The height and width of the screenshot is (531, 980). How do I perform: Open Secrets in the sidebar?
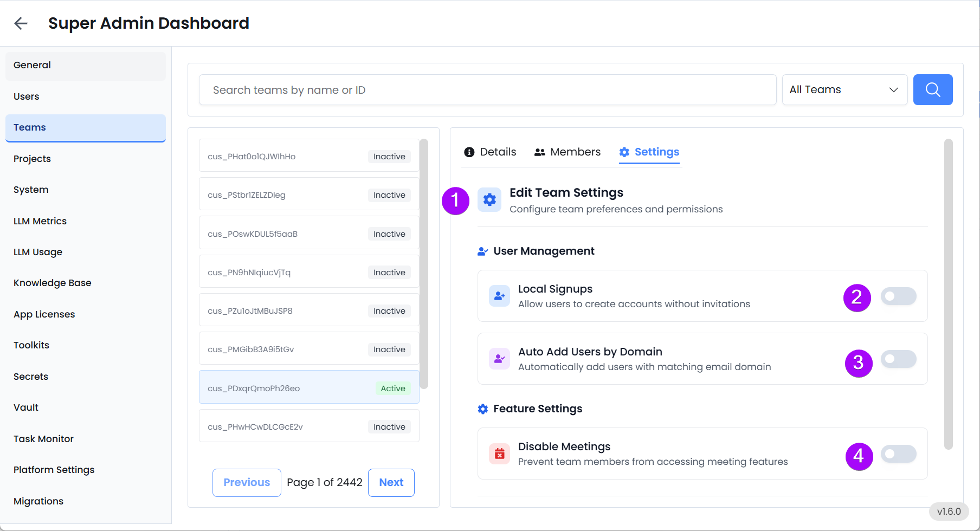tap(86, 377)
